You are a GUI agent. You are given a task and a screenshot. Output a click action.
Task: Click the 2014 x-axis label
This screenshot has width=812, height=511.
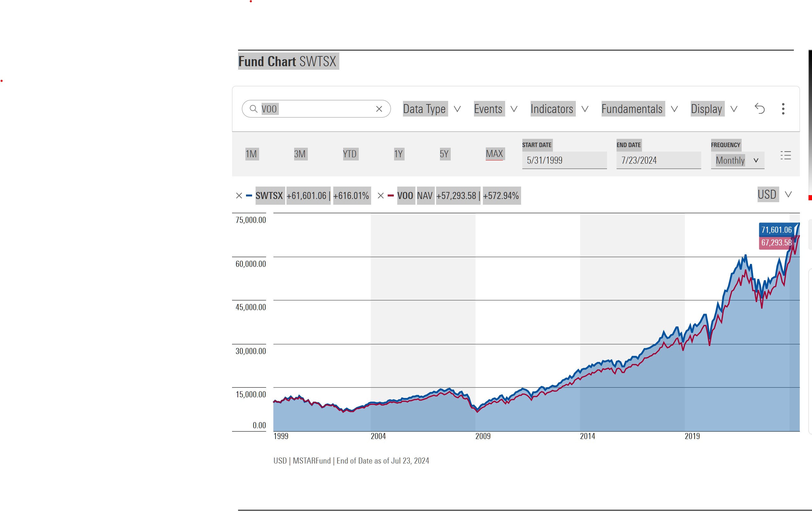coord(587,436)
